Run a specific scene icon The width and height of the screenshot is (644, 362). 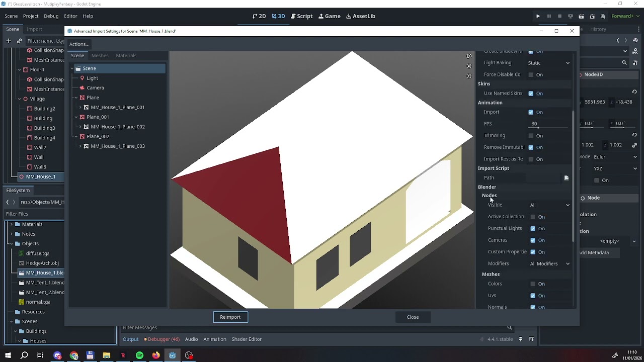592,16
